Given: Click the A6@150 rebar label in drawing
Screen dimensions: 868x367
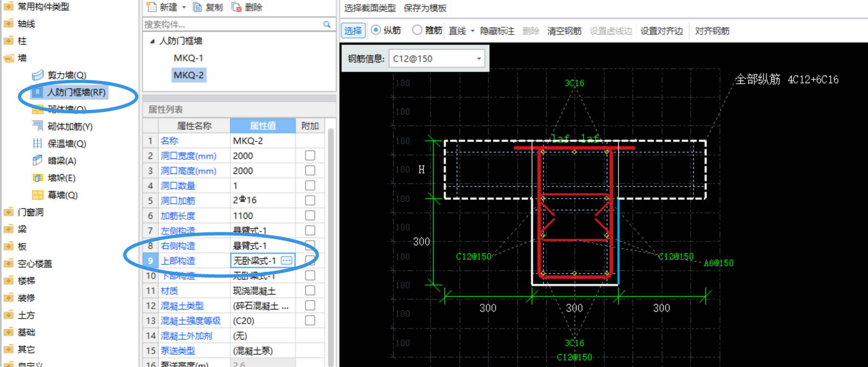Looking at the screenshot, I should pos(718,263).
